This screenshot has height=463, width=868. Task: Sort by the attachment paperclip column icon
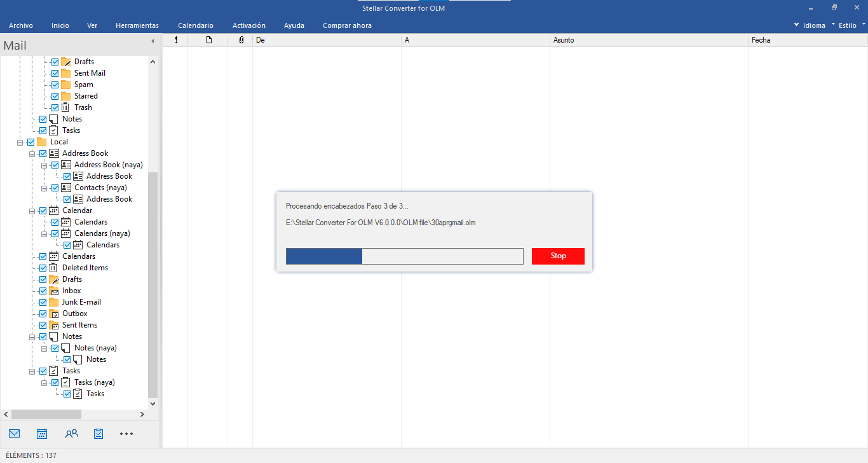click(241, 40)
